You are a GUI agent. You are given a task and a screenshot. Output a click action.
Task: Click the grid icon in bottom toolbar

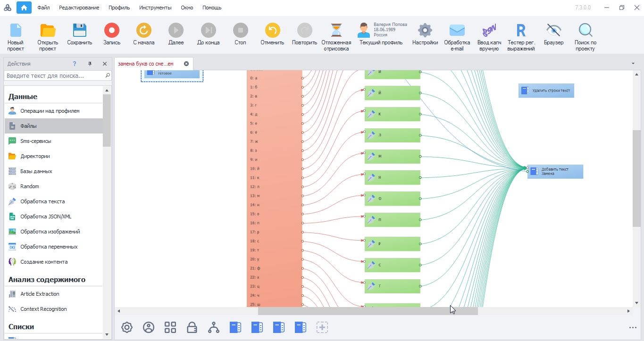coord(170,327)
